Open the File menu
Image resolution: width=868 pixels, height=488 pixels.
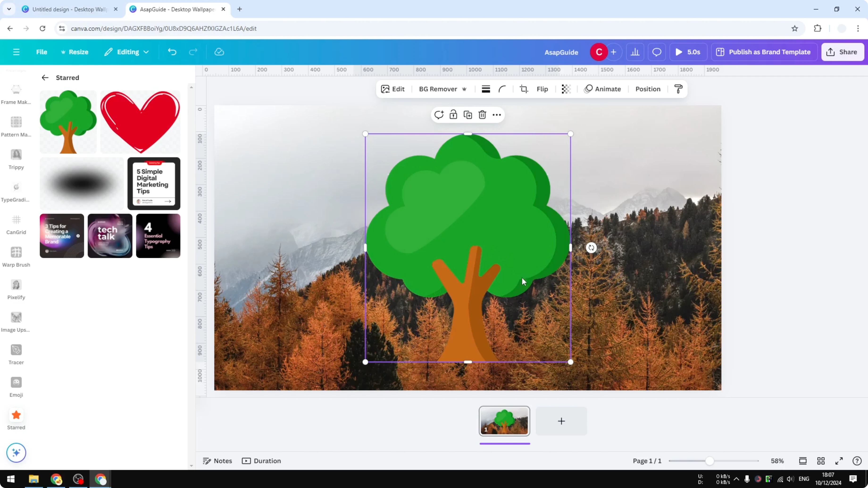(42, 52)
